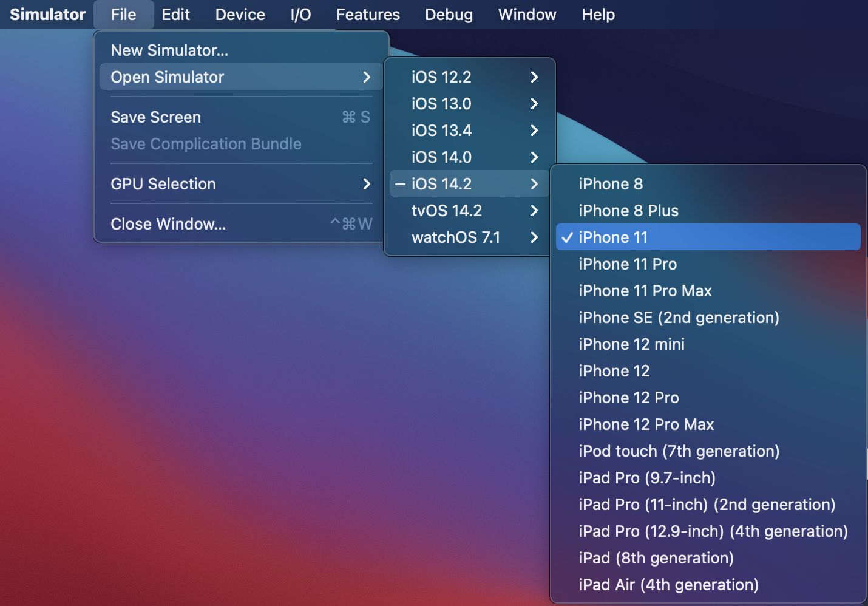Open the Help menu

(598, 15)
